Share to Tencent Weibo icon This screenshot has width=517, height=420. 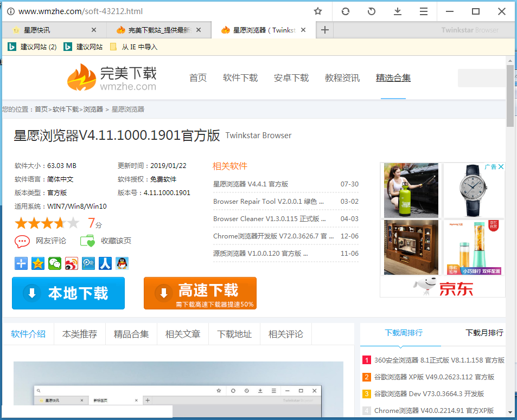pos(88,263)
